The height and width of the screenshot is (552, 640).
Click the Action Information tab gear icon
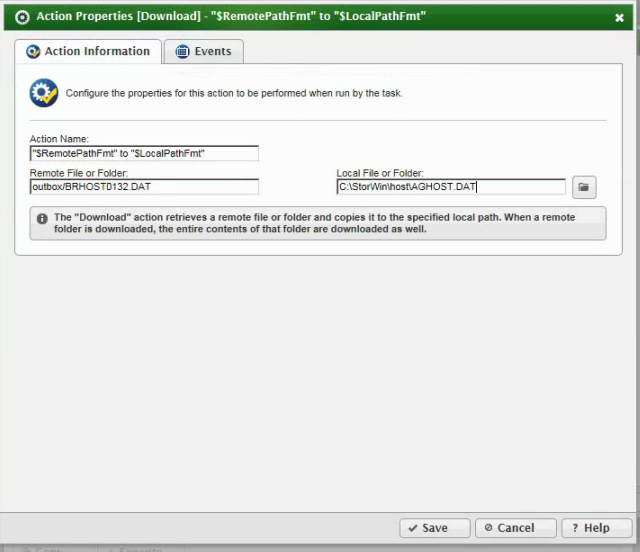point(33,51)
